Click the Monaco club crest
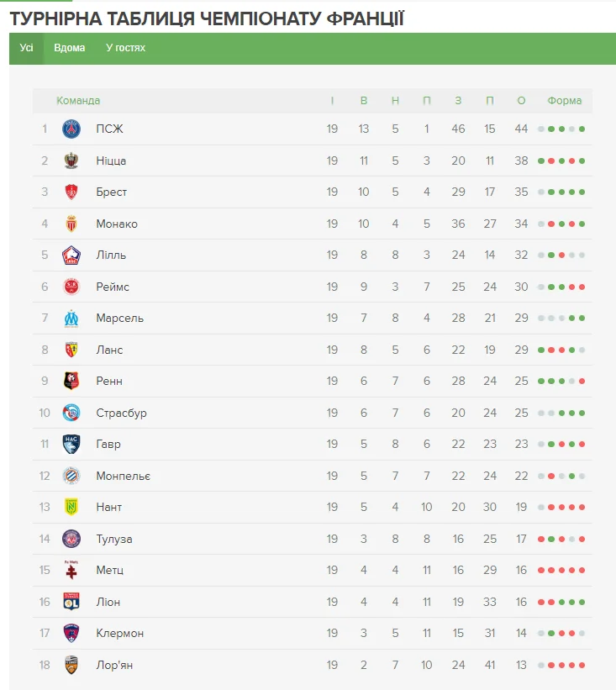This screenshot has width=616, height=690. tap(71, 224)
